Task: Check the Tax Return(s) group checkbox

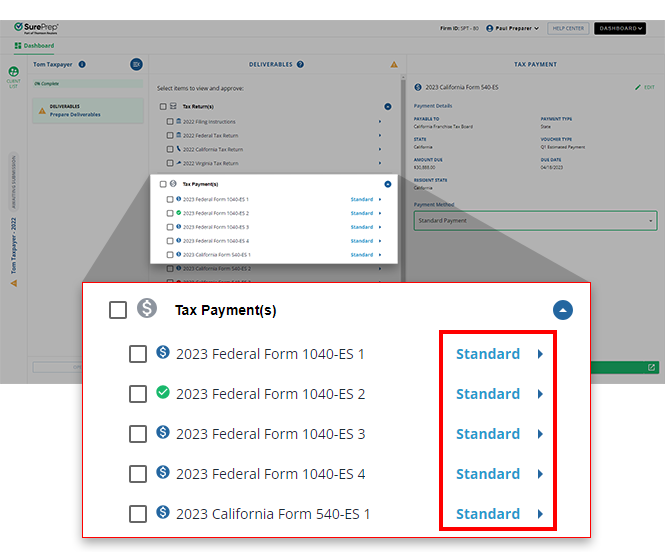Action: (x=162, y=106)
